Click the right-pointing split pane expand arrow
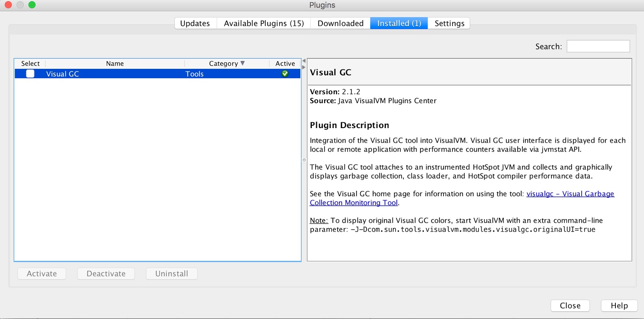Screen dimensions: 644x319 pos(304,67)
